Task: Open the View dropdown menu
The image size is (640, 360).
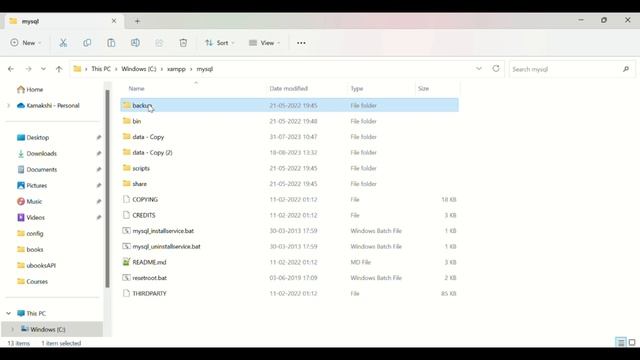Action: tap(264, 43)
